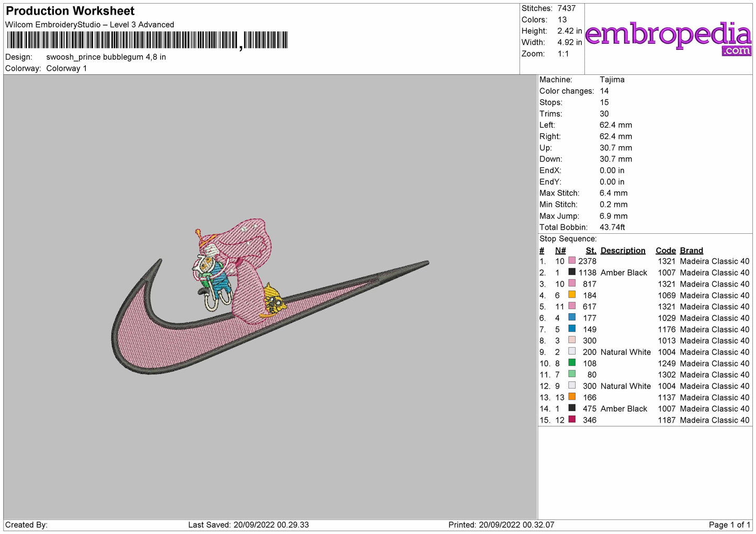
Task: Select the orange swatch with code 1137
Action: [572, 396]
